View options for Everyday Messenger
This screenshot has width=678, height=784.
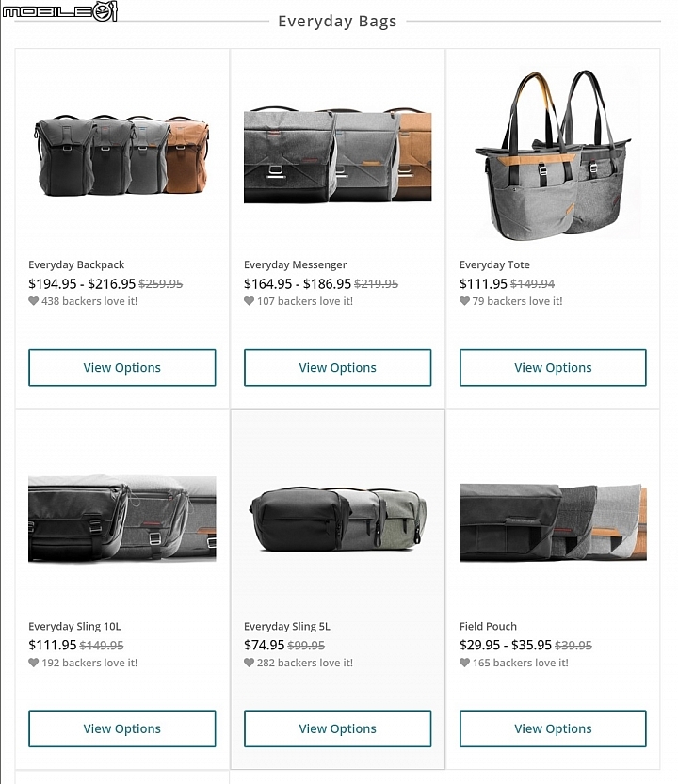[x=338, y=367]
